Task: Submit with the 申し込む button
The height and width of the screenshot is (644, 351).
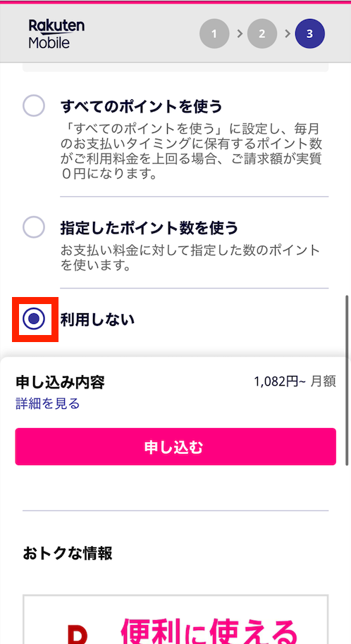Action: point(175,447)
